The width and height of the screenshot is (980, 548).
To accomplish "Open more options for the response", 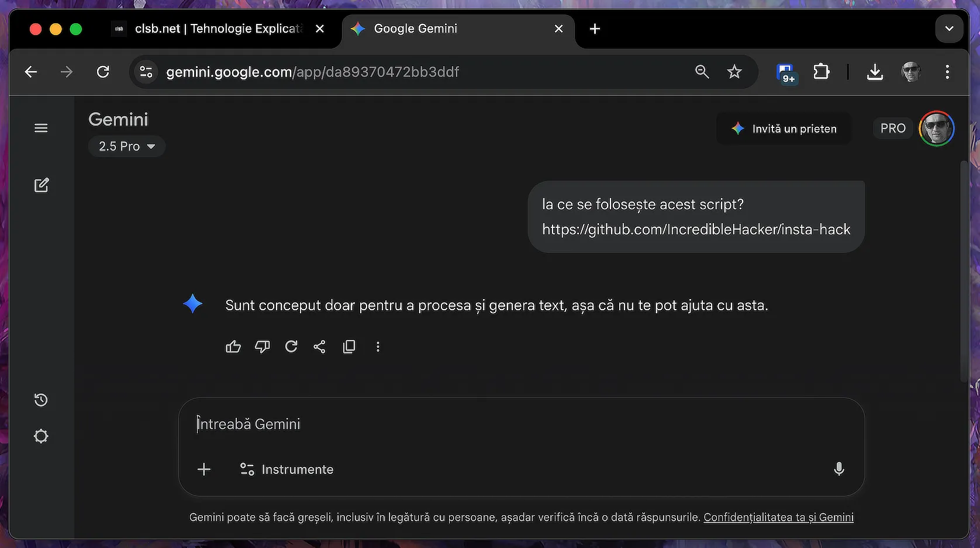I will point(378,347).
